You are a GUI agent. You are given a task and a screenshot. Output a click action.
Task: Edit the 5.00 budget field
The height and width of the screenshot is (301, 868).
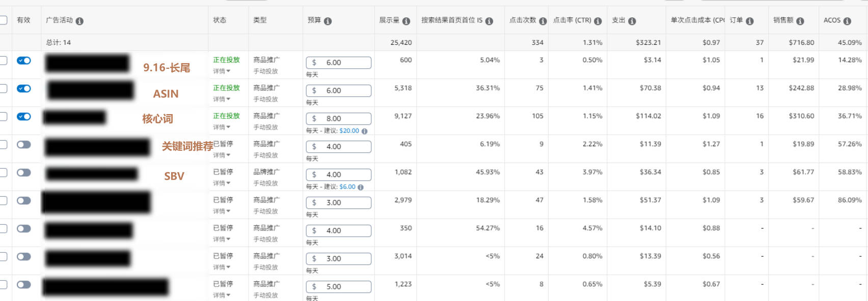[x=339, y=287]
